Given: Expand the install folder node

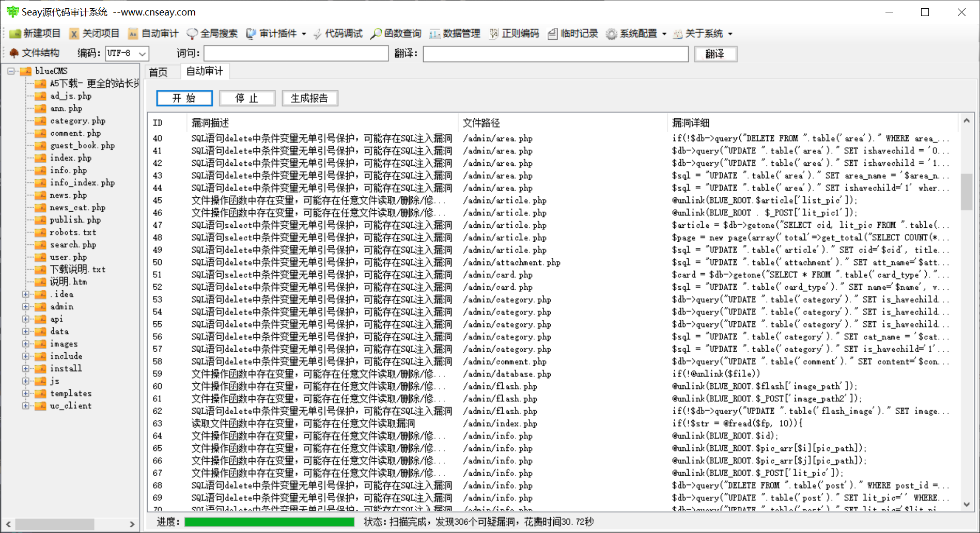Looking at the screenshot, I should pyautogui.click(x=25, y=369).
